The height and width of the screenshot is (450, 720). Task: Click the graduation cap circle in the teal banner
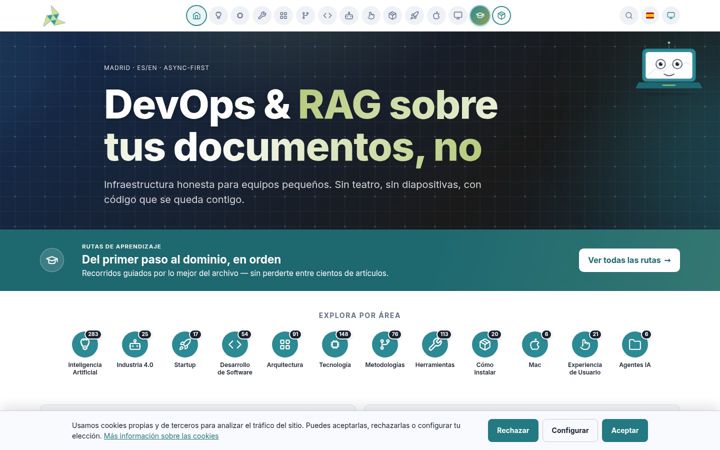click(52, 260)
